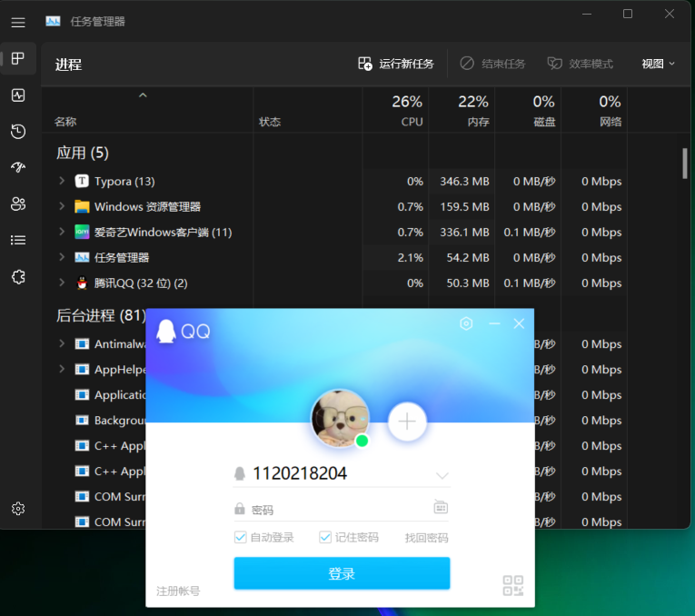
Task: Open the Startup apps page in sidebar
Action: point(18,167)
